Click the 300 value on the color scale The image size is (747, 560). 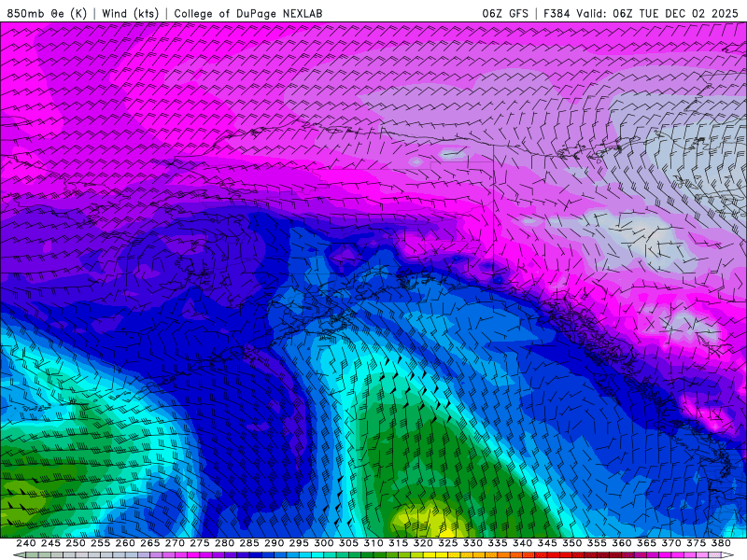point(323,543)
